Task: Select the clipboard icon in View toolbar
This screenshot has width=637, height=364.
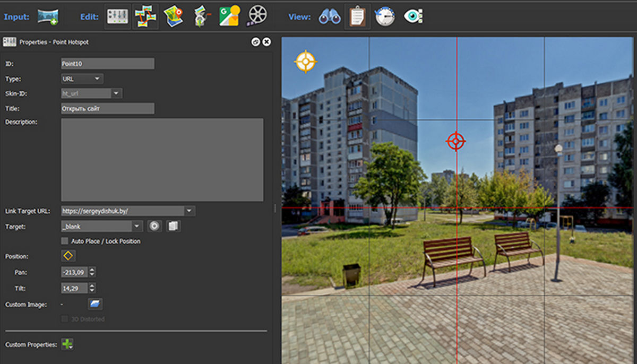Action: 357,16
